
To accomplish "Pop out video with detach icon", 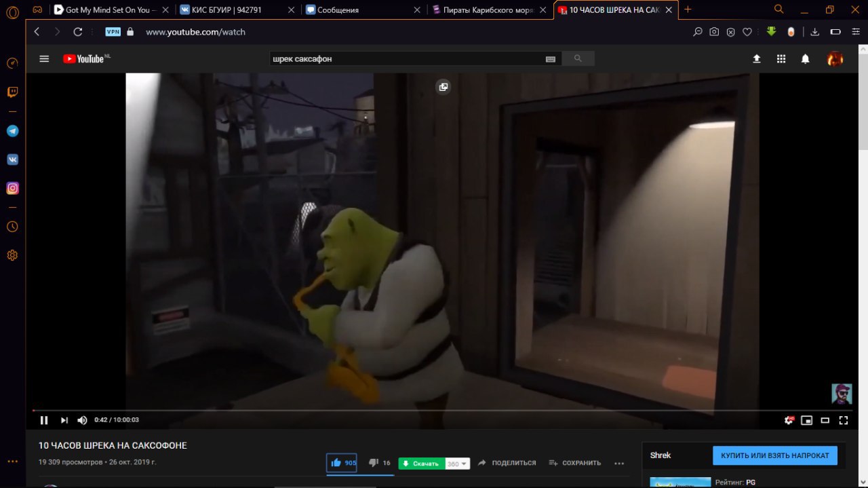I will pyautogui.click(x=443, y=87).
